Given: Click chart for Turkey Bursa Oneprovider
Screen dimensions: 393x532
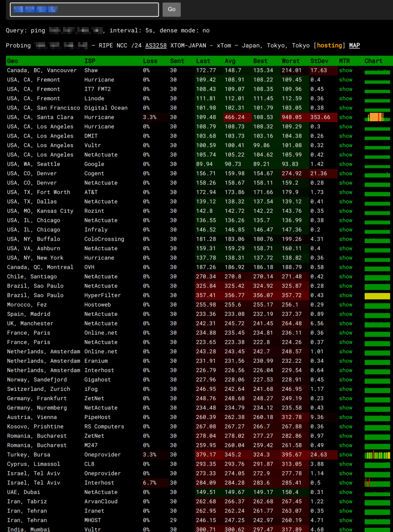Looking at the screenshot, I should (377, 455).
